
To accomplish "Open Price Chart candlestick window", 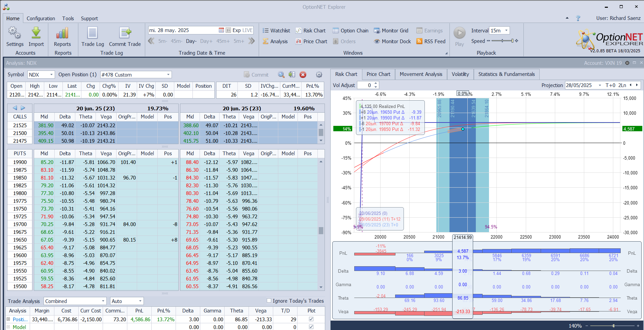I will (x=311, y=41).
